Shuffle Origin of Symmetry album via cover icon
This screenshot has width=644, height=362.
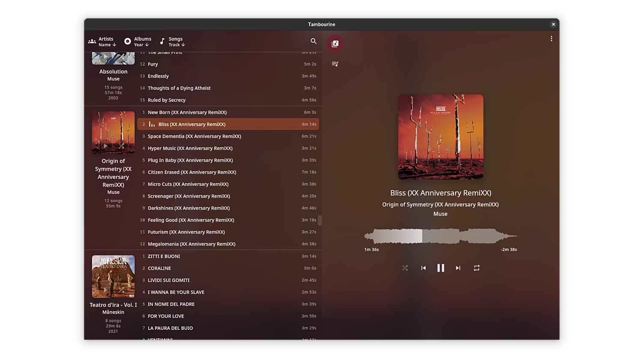121,146
